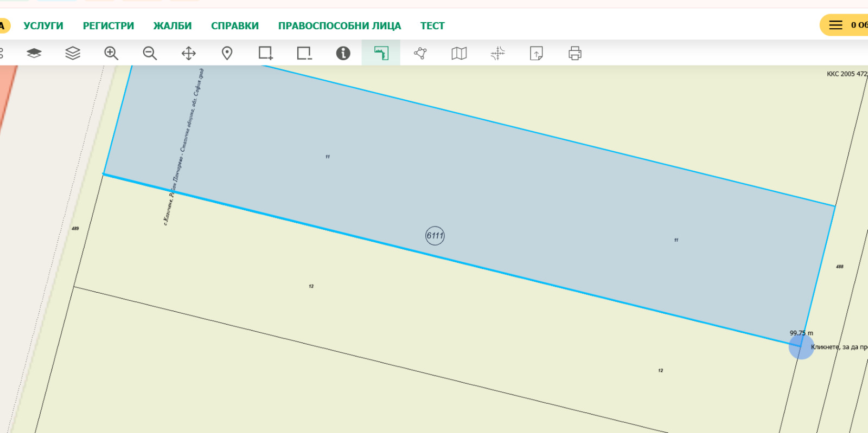Select the polygon vertices drawing tool

tap(420, 53)
